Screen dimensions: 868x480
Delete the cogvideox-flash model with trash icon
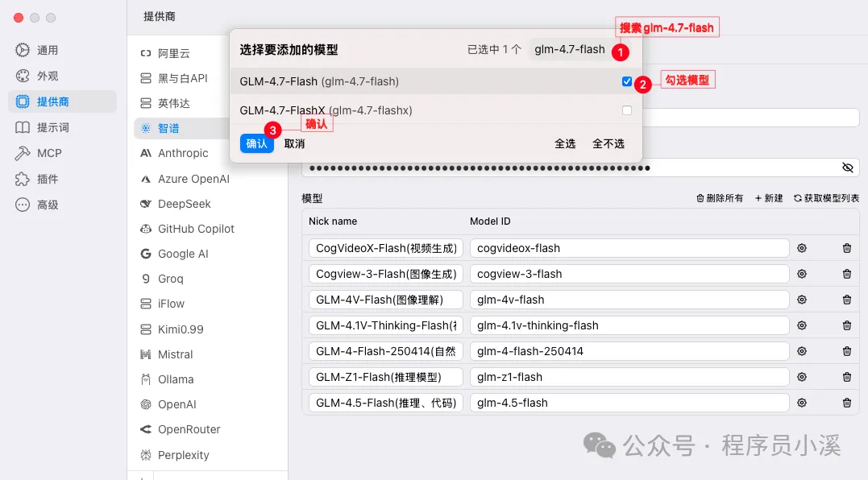[846, 248]
